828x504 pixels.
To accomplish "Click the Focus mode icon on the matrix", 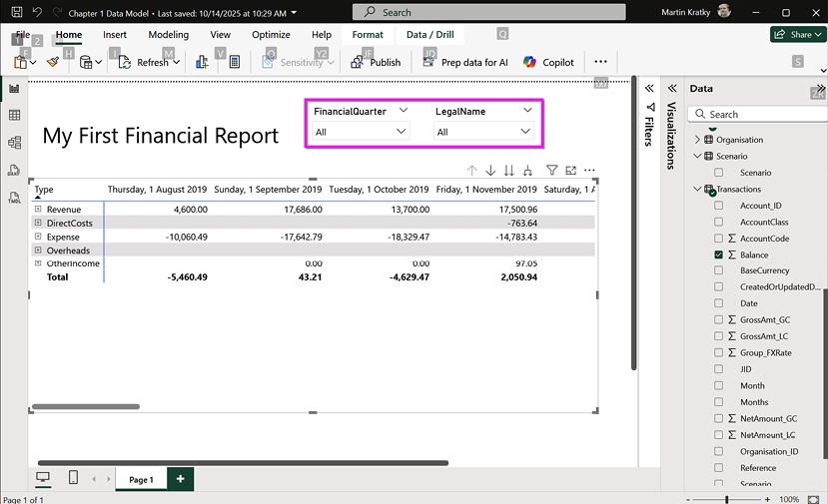I will [571, 171].
